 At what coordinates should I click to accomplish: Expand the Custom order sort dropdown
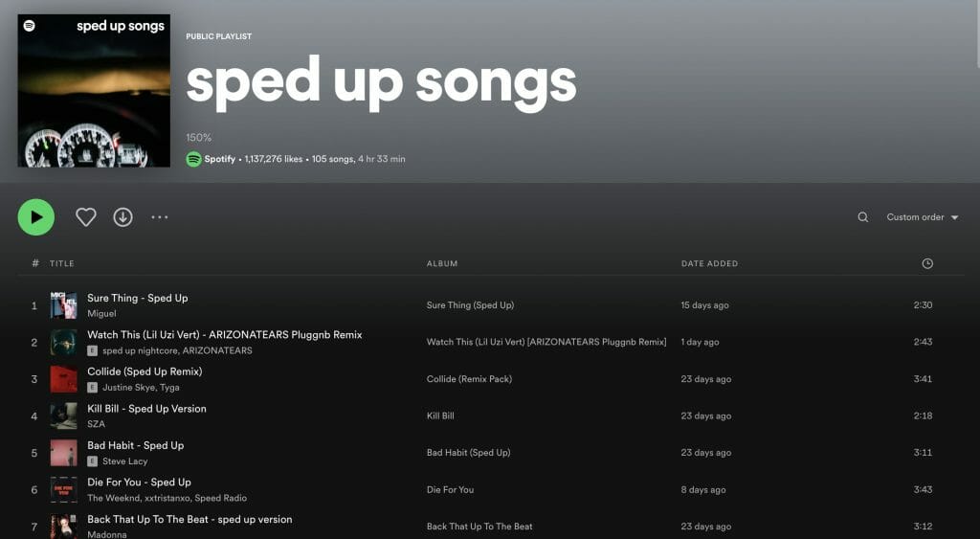tap(922, 217)
